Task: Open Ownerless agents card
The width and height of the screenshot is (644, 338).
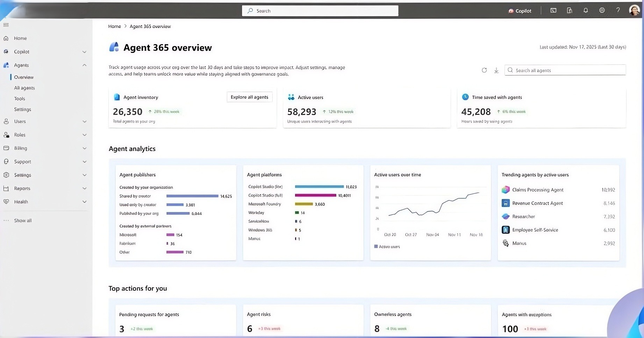Action: (430, 321)
